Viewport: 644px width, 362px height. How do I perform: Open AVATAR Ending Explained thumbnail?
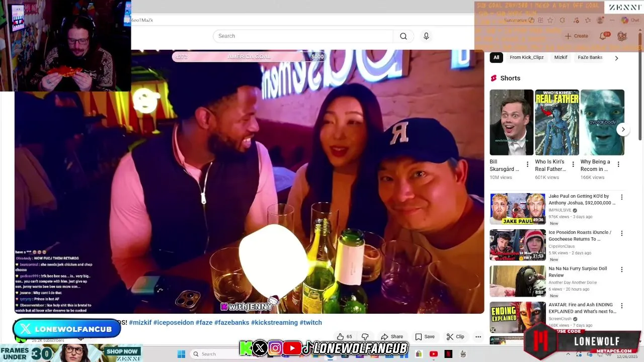[517, 317]
